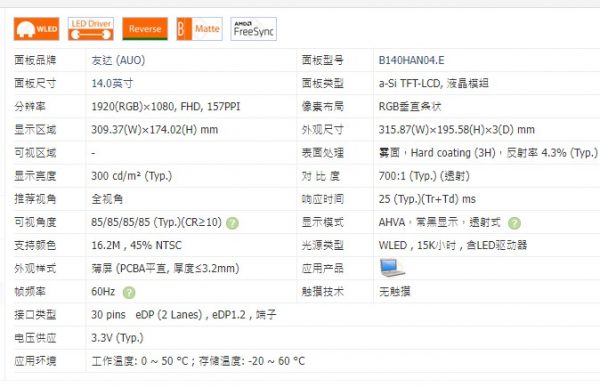
Task: Click the 帧频率 row label
Action: (30, 292)
